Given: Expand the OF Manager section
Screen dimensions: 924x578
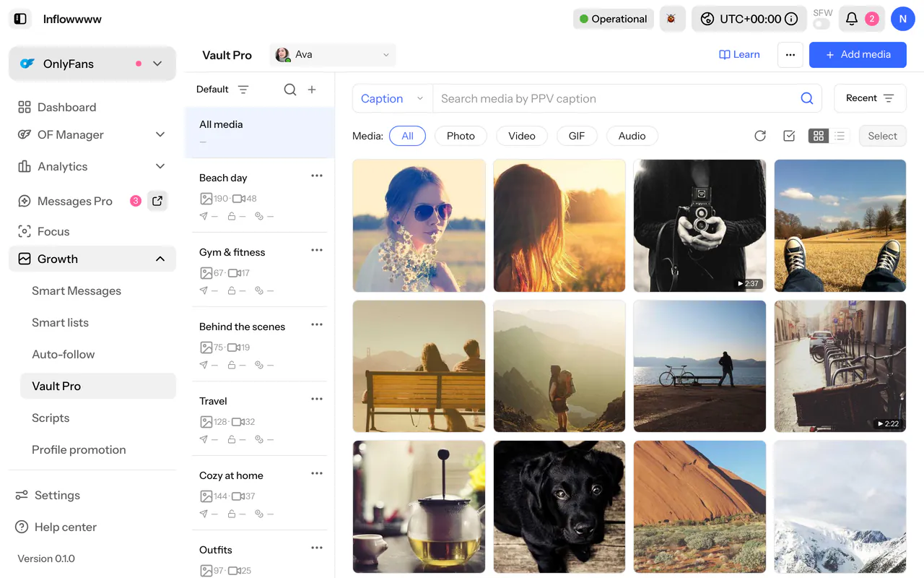Looking at the screenshot, I should (x=92, y=134).
